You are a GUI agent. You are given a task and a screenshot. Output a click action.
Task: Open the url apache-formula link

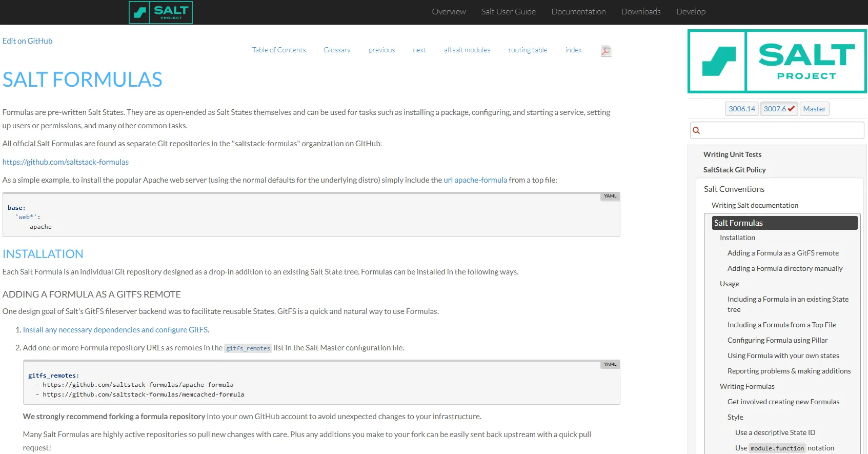pyautogui.click(x=475, y=180)
